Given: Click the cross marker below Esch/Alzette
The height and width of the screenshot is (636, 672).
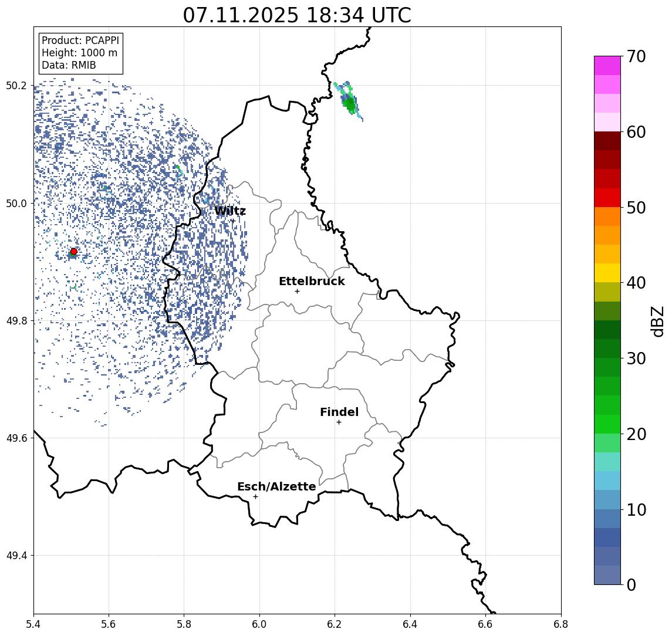Looking at the screenshot, I should (255, 497).
